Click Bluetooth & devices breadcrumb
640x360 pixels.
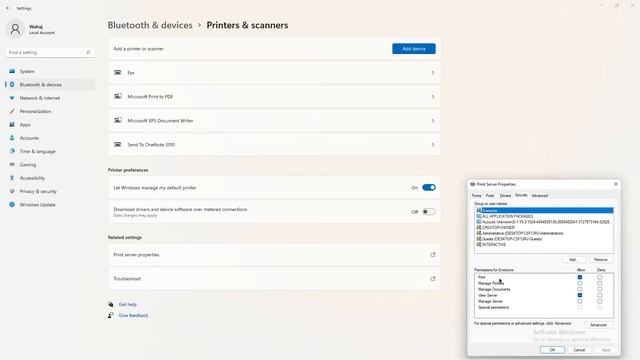click(150, 25)
